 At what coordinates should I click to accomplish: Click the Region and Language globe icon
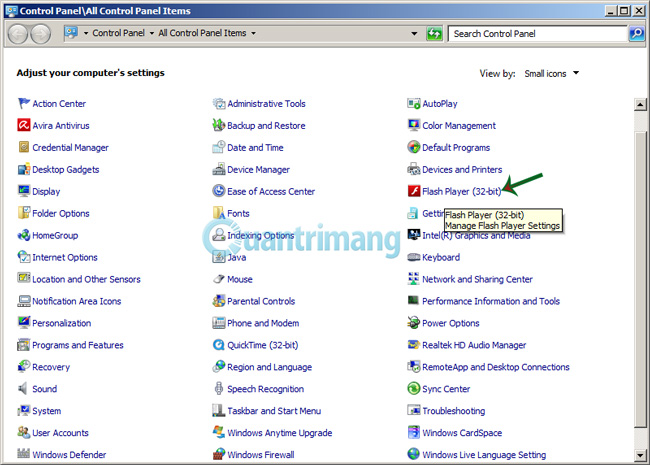coord(218,367)
